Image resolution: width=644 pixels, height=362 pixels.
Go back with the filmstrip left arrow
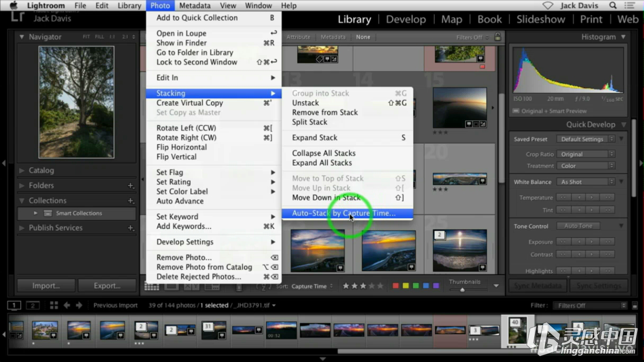click(x=67, y=305)
